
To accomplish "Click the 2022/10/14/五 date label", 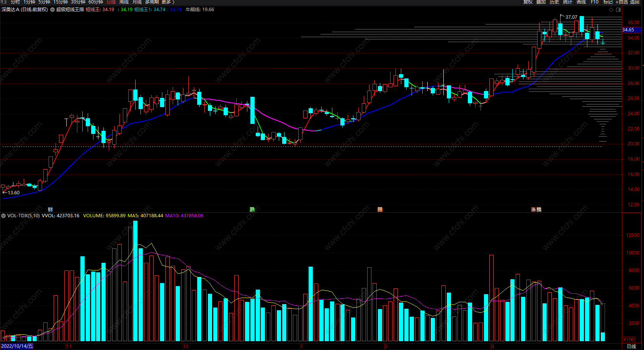I will point(17,346).
